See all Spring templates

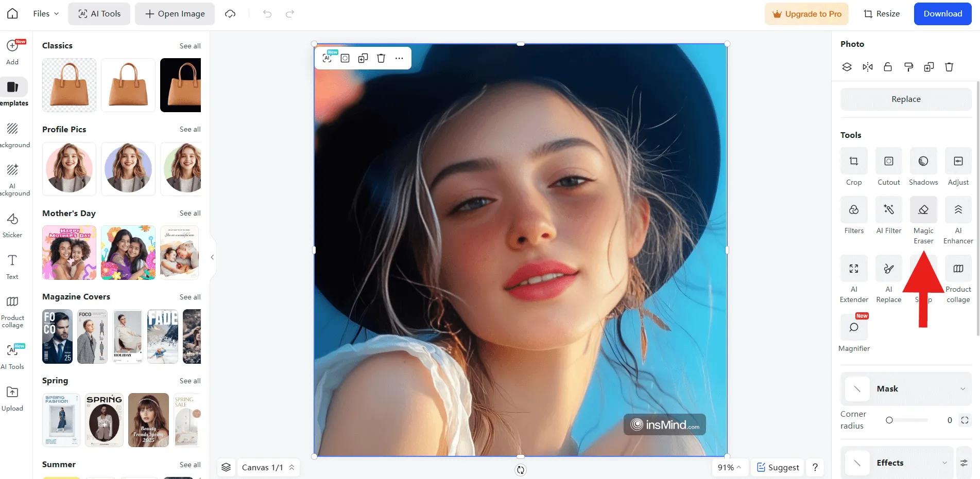[190, 381]
